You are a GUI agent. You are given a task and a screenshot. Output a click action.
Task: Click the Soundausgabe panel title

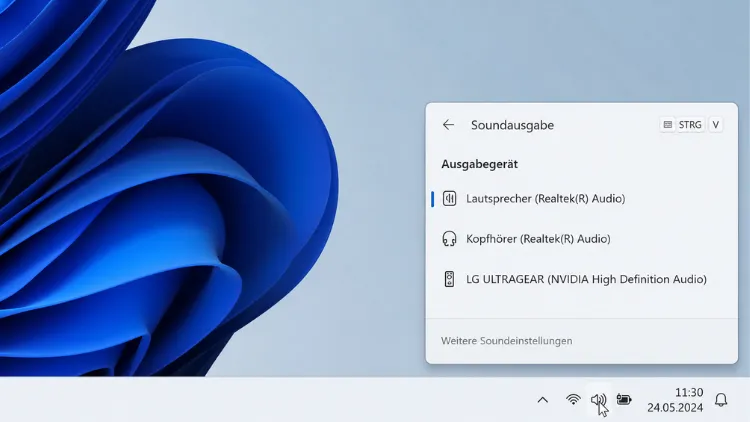pyautogui.click(x=512, y=125)
